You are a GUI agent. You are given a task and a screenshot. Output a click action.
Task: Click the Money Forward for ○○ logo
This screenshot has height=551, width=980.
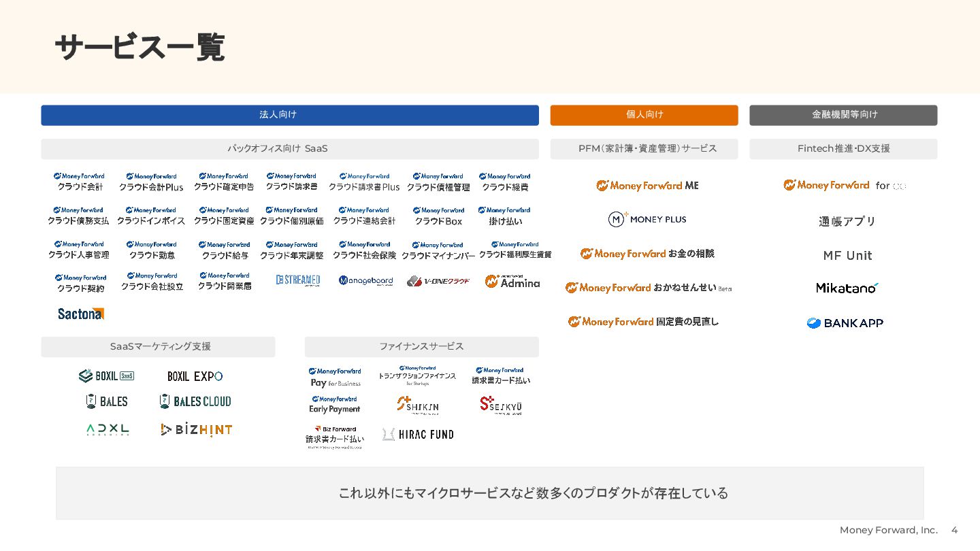pos(845,185)
